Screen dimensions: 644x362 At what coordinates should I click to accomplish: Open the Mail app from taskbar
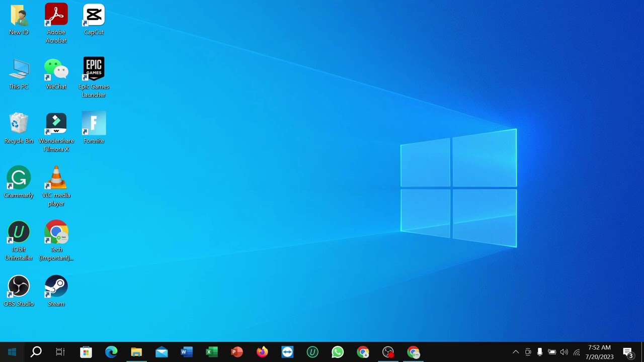[x=162, y=352]
